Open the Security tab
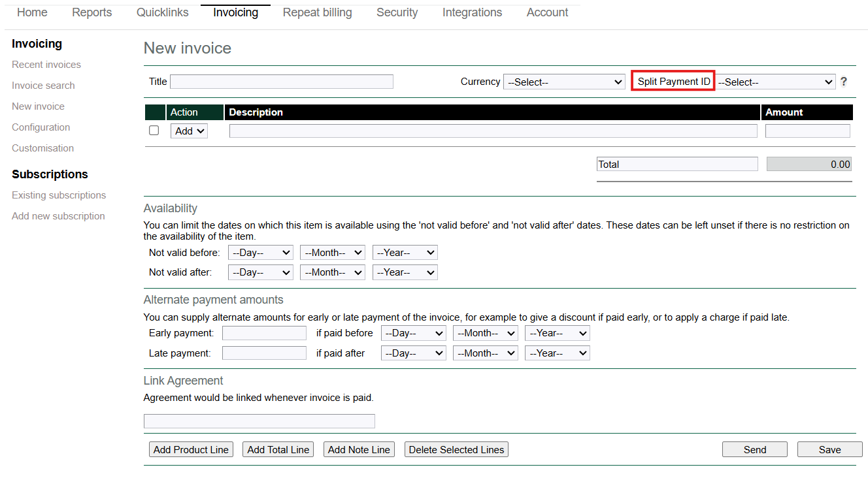 397,12
